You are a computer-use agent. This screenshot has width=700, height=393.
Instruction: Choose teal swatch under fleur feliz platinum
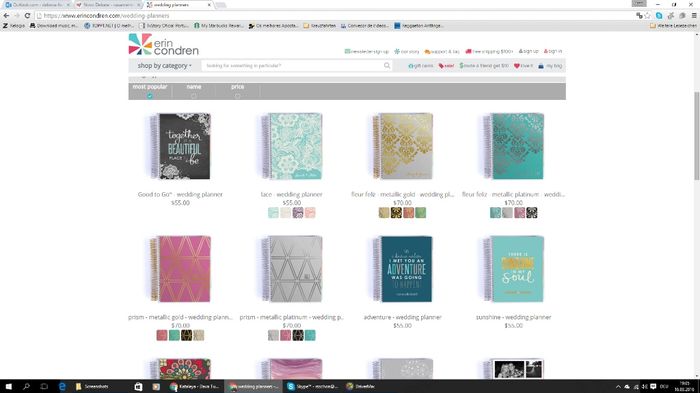(x=495, y=213)
